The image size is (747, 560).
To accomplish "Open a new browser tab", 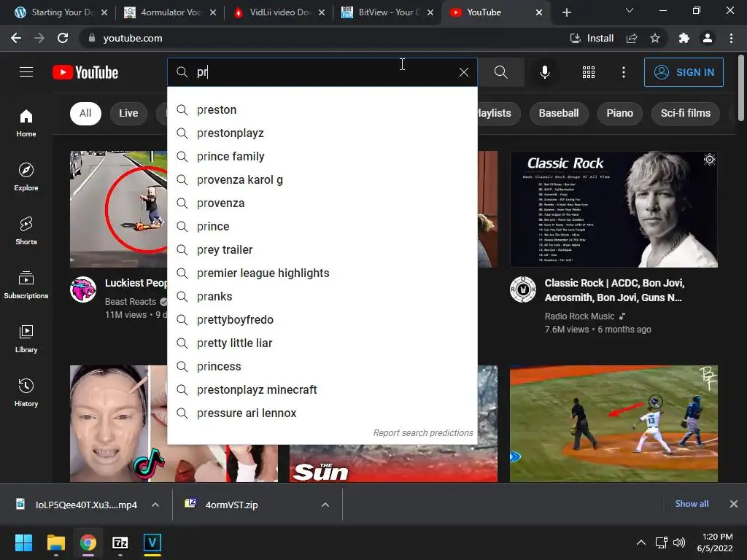I will click(x=566, y=12).
